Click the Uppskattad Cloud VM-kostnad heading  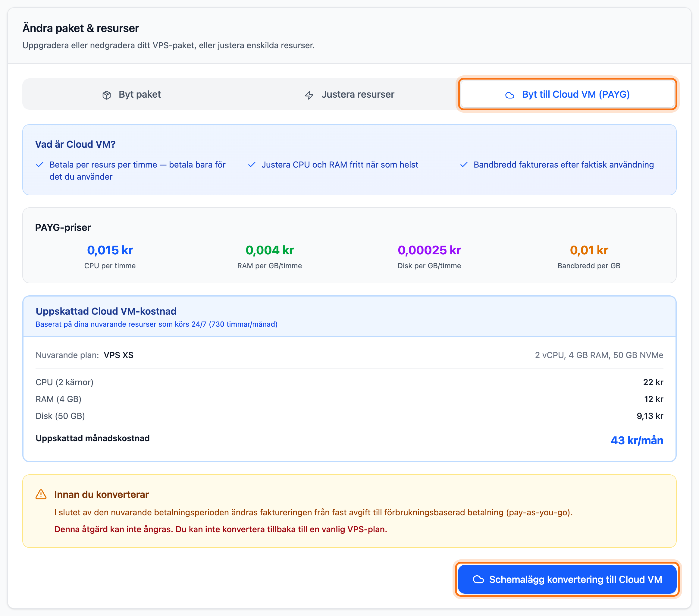[106, 311]
